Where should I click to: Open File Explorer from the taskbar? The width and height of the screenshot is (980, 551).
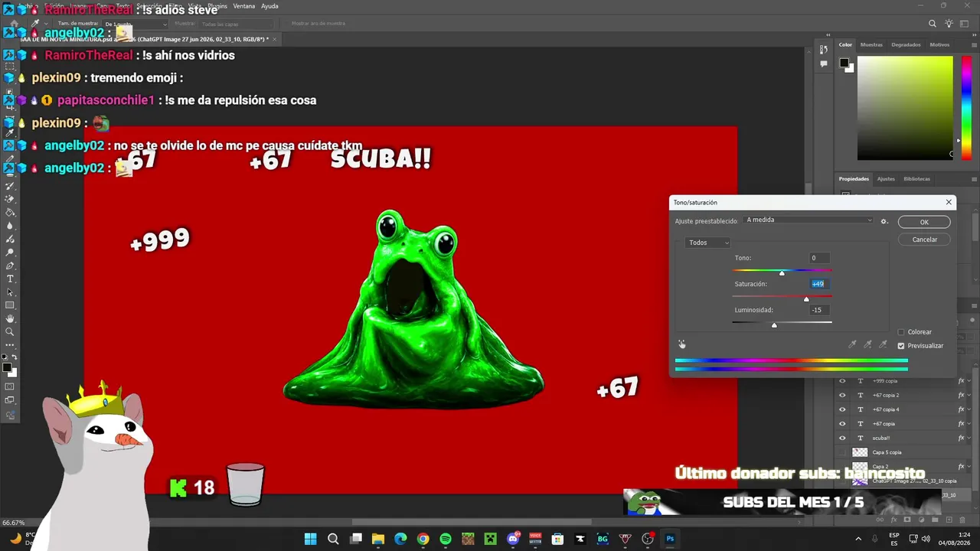coord(377,539)
